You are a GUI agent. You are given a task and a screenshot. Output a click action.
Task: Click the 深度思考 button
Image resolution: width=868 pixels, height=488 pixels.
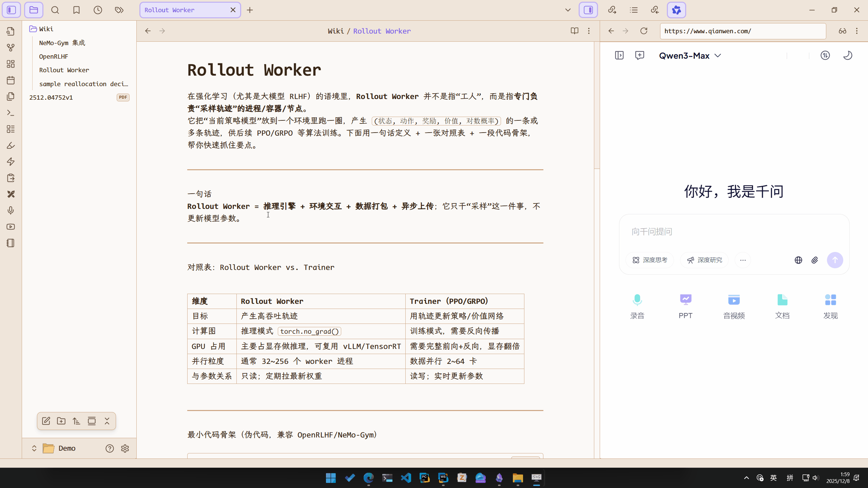click(650, 260)
